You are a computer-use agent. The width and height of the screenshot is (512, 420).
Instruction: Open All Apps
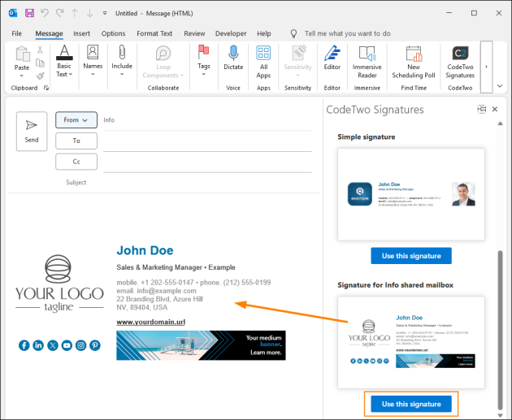[x=263, y=62]
